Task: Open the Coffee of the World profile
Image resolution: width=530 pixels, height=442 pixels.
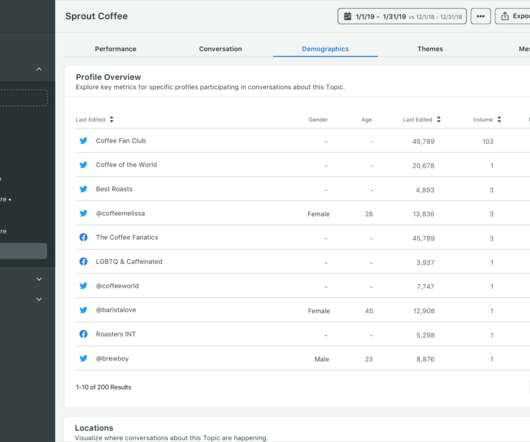Action: (x=126, y=165)
